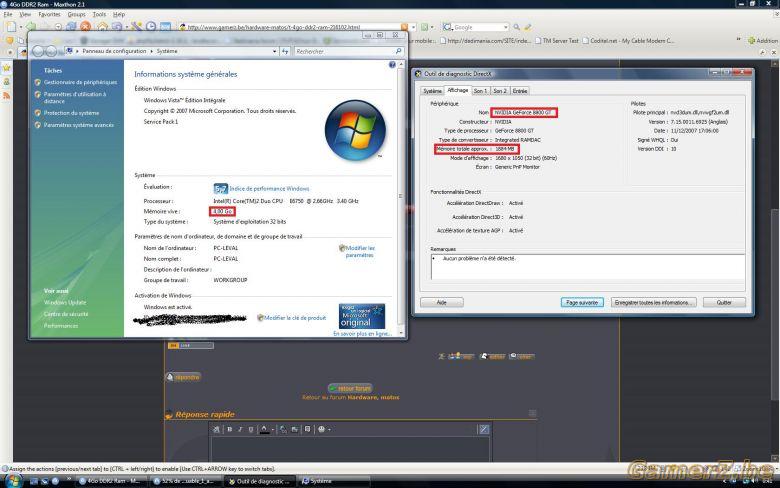This screenshot has width=780, height=488.
Task: Click the highlighter icon beside the search box
Action: point(527,27)
